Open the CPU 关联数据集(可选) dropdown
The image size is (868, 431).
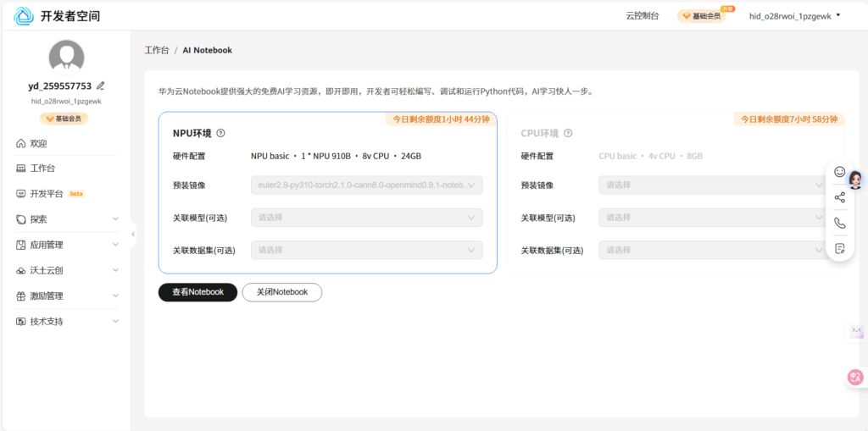tap(715, 250)
